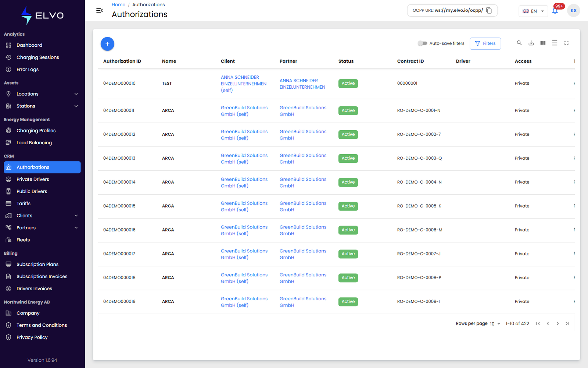Click contract ID RO-DEMO-C-0002-7

click(419, 134)
